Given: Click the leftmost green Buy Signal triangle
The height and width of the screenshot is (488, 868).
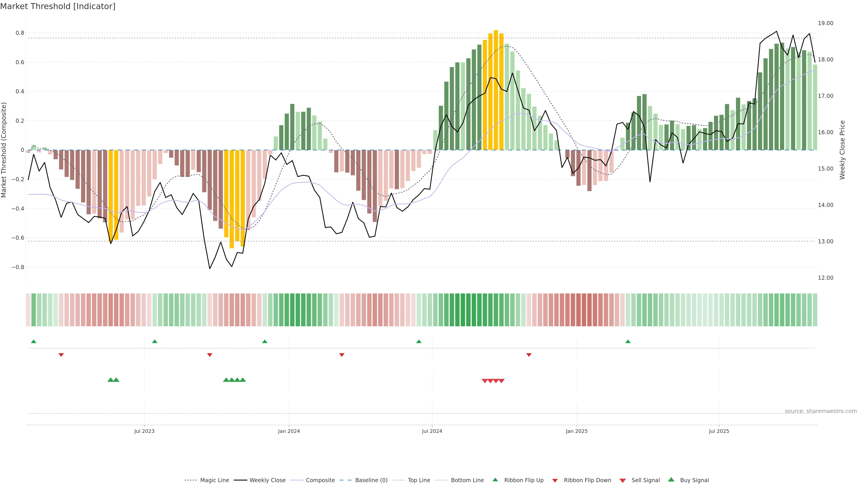Looking at the screenshot, I should [110, 380].
